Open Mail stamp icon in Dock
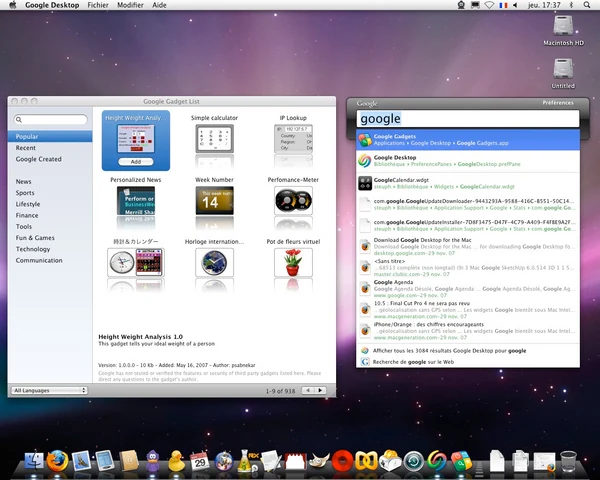The width and height of the screenshot is (600, 480). coord(81,460)
